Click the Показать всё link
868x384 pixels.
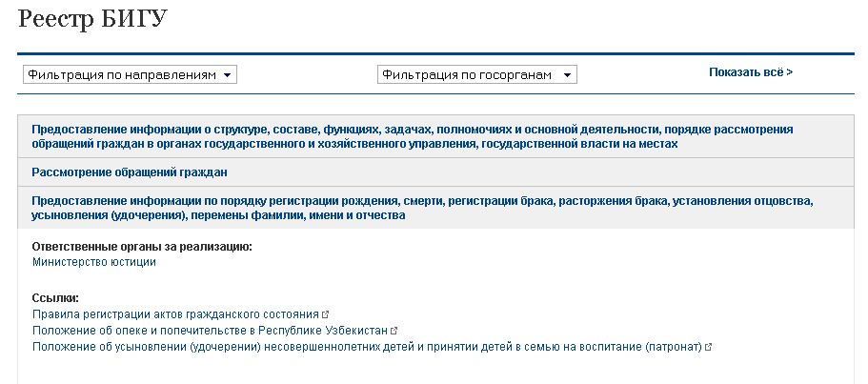pyautogui.click(x=746, y=72)
